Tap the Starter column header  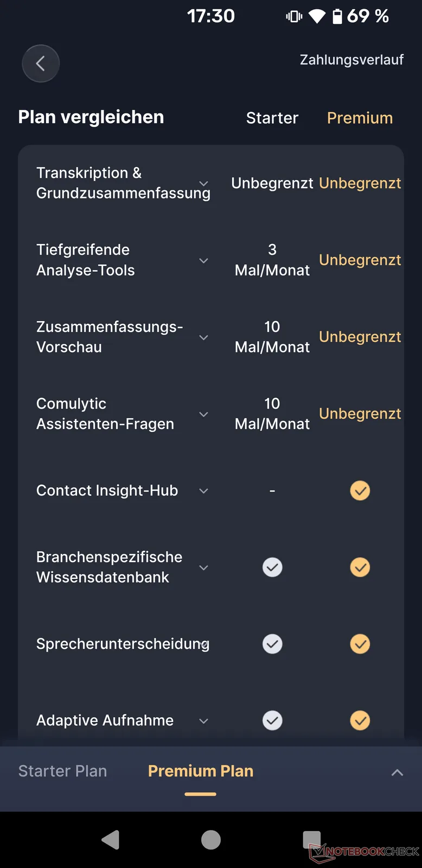point(272,118)
